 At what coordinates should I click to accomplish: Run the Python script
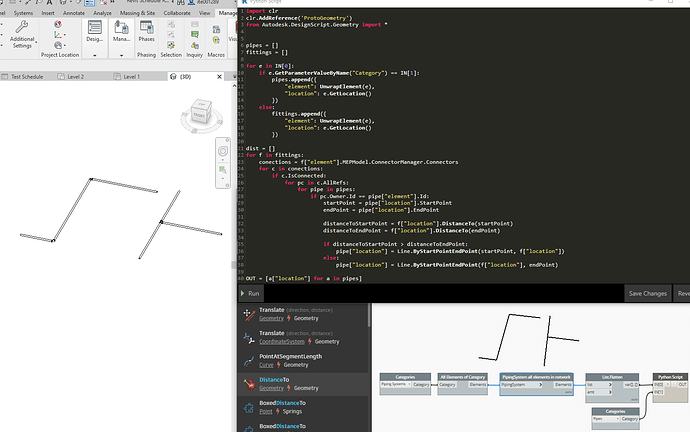(250, 293)
